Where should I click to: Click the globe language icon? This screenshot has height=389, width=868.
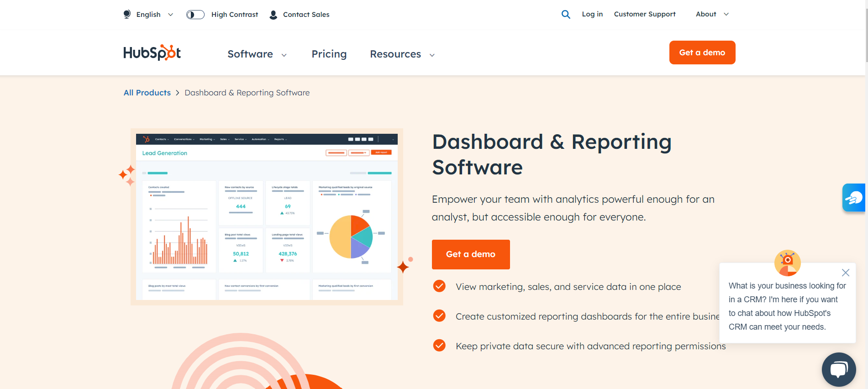tap(127, 15)
